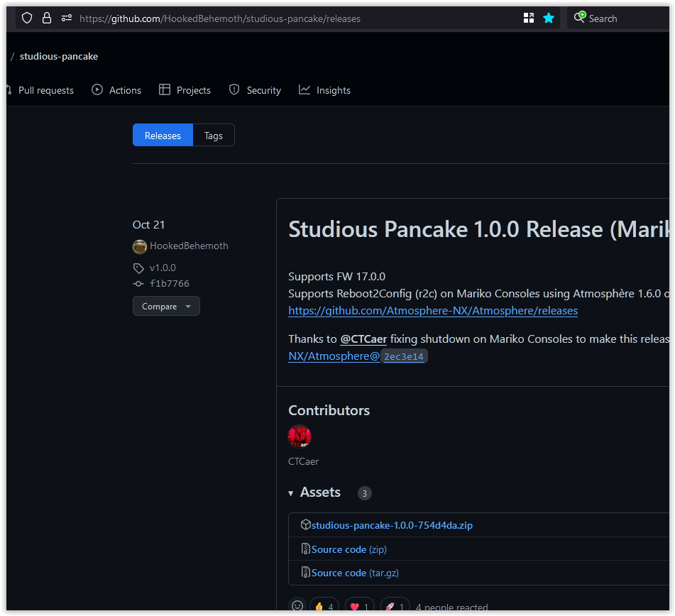Click the CTCaer contributor name
Viewport: 675px width, 616px height.
pyautogui.click(x=303, y=461)
